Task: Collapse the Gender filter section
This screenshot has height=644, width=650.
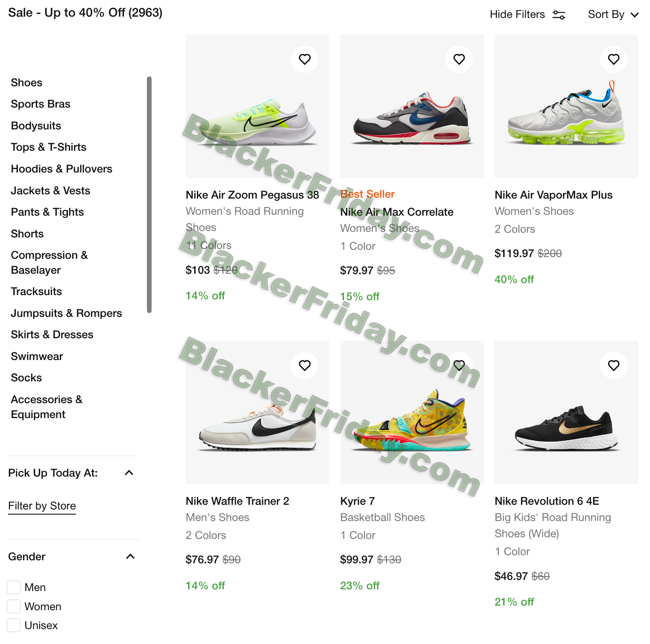Action: point(130,556)
